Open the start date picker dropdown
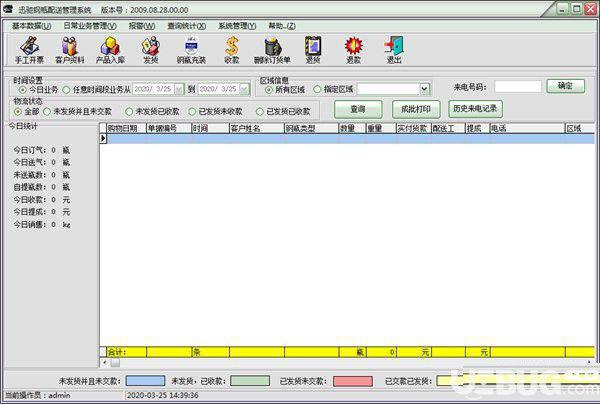Screen dimensions: 600x404 point(179,90)
